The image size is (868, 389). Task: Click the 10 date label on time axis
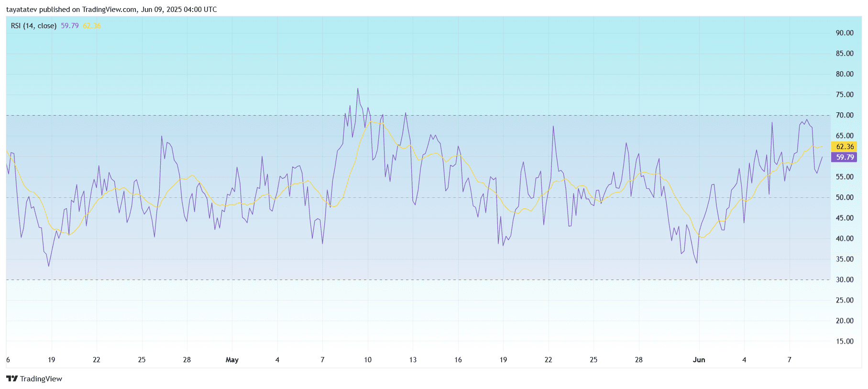point(368,360)
